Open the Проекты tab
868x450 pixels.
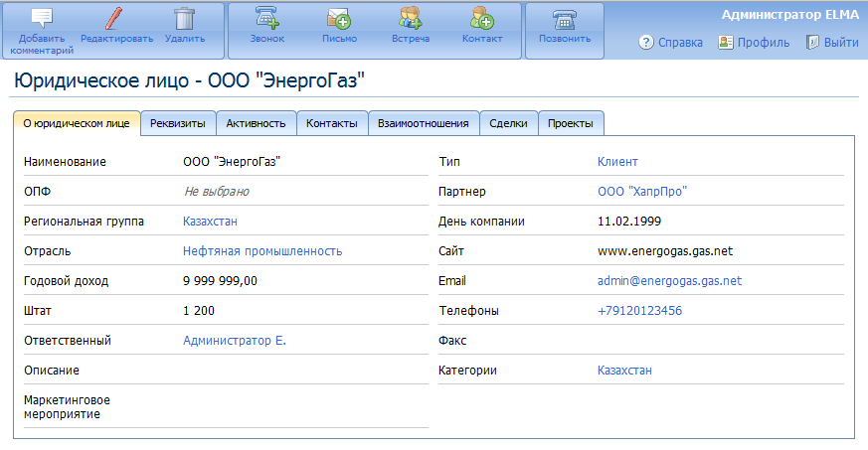click(570, 123)
